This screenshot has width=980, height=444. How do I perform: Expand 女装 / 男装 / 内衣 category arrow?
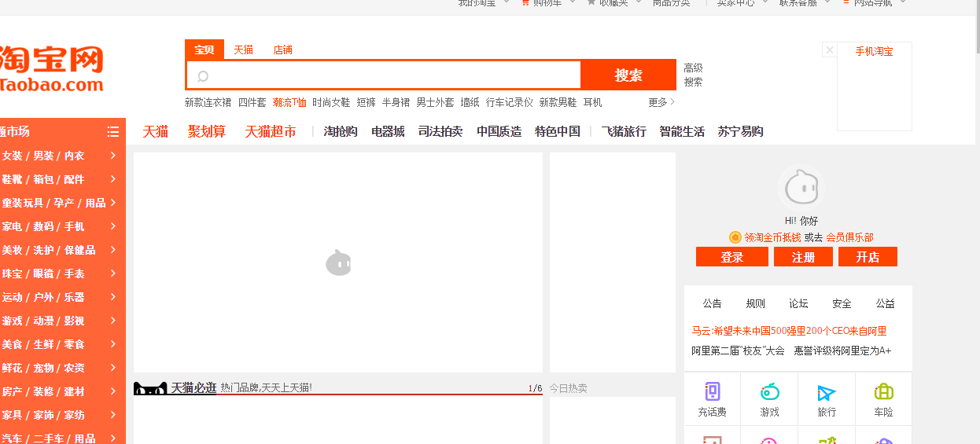coord(113,156)
